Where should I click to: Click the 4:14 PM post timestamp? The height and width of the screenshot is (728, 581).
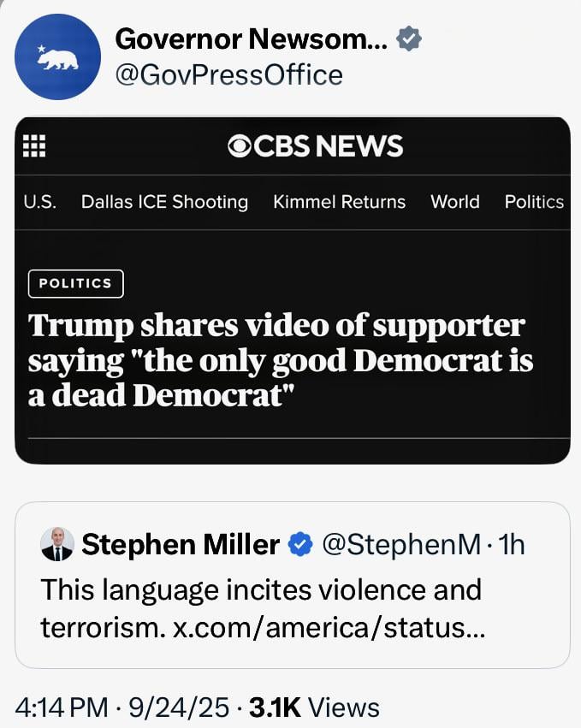(62, 707)
